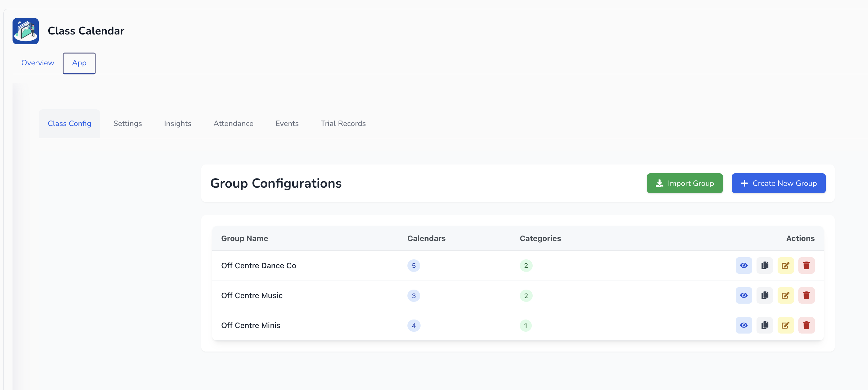
Task: Edit the Off Centre Dance Co group
Action: [x=786, y=265]
